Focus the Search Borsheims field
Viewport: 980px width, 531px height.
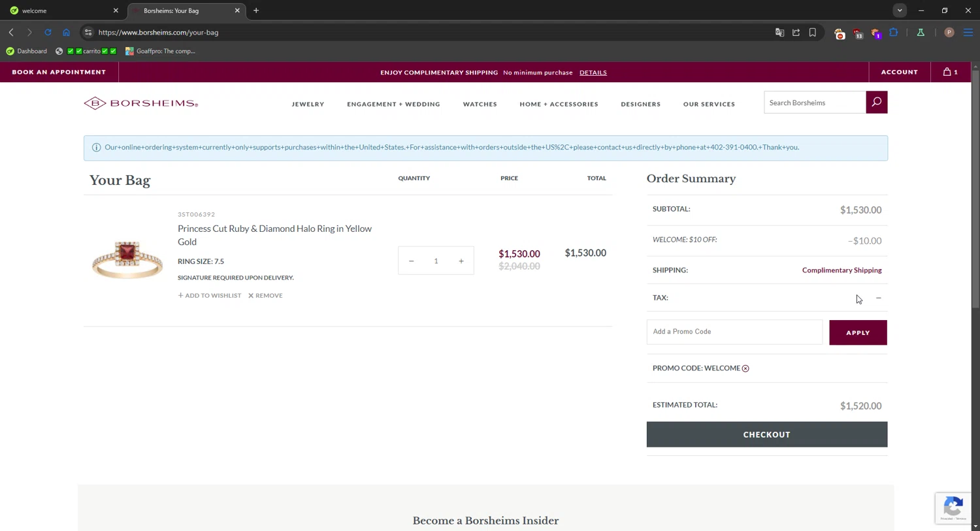coord(815,103)
